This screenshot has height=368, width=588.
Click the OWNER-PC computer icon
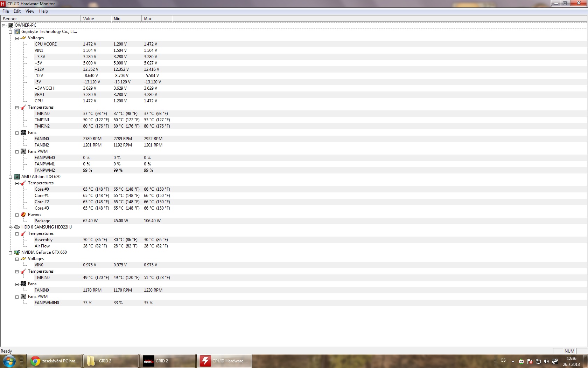[x=10, y=25]
